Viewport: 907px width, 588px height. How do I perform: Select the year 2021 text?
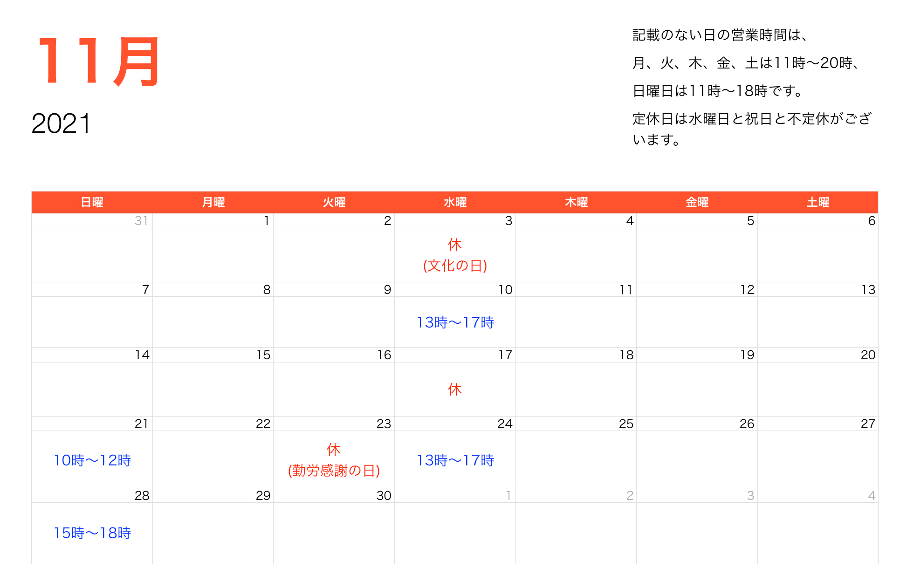click(61, 123)
